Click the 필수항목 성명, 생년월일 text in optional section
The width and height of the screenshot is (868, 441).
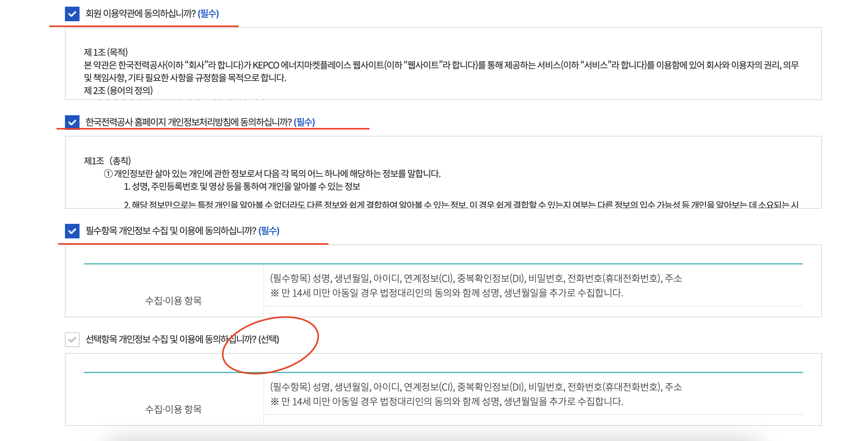coord(476,387)
